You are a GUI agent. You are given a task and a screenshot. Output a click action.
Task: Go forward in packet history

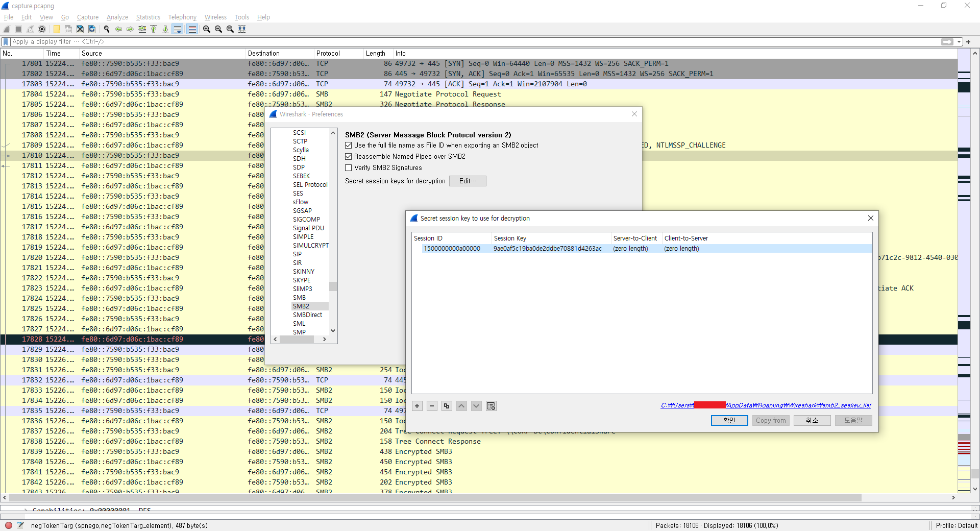130,29
